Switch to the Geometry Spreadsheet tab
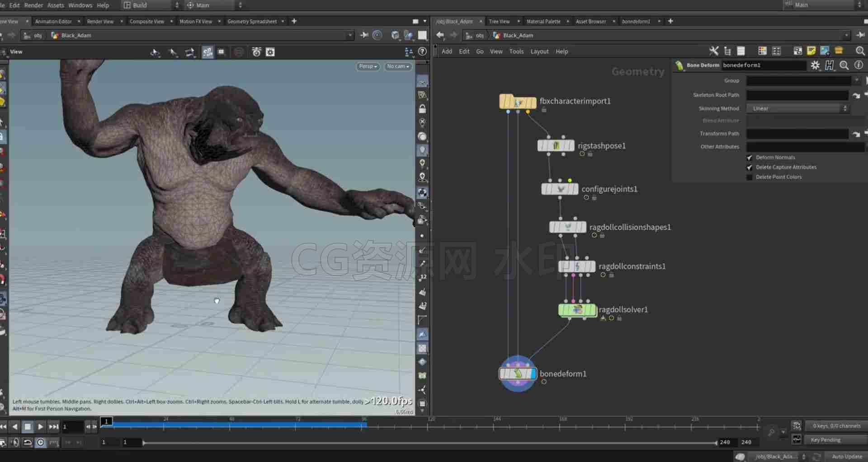The width and height of the screenshot is (868, 462). point(252,21)
